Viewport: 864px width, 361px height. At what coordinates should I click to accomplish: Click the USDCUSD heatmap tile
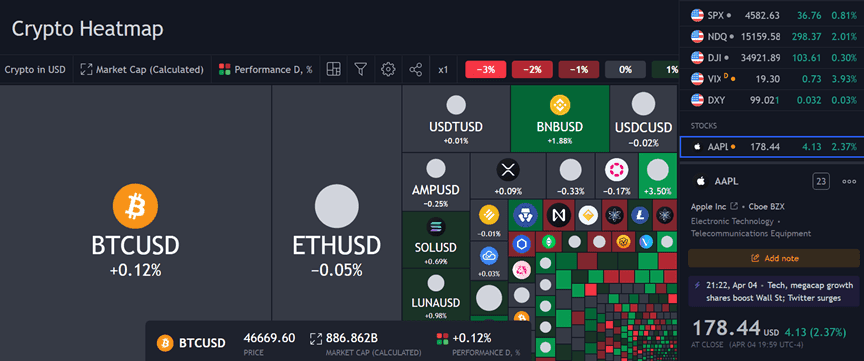tap(644, 118)
